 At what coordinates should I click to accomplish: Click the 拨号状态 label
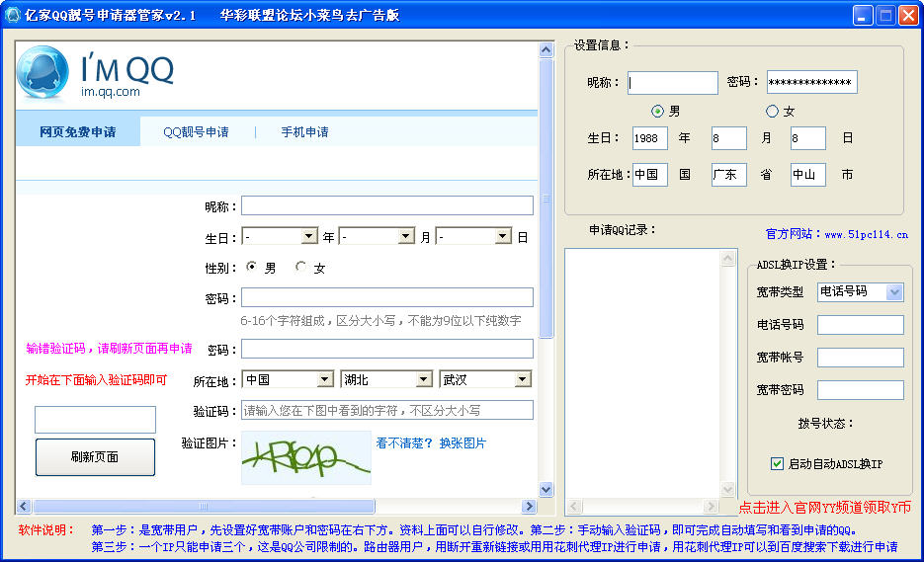[x=825, y=424]
